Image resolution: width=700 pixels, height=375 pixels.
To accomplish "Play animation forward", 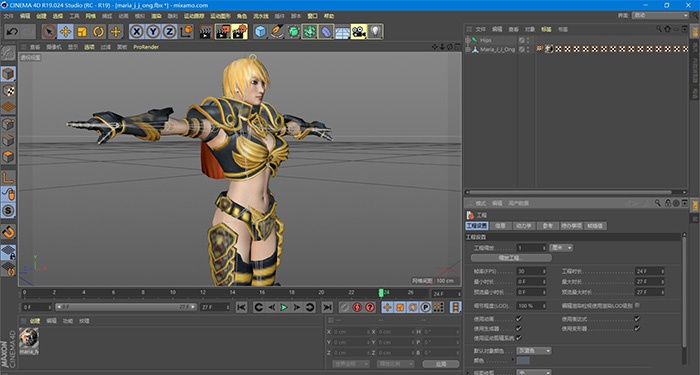I will click(x=283, y=307).
